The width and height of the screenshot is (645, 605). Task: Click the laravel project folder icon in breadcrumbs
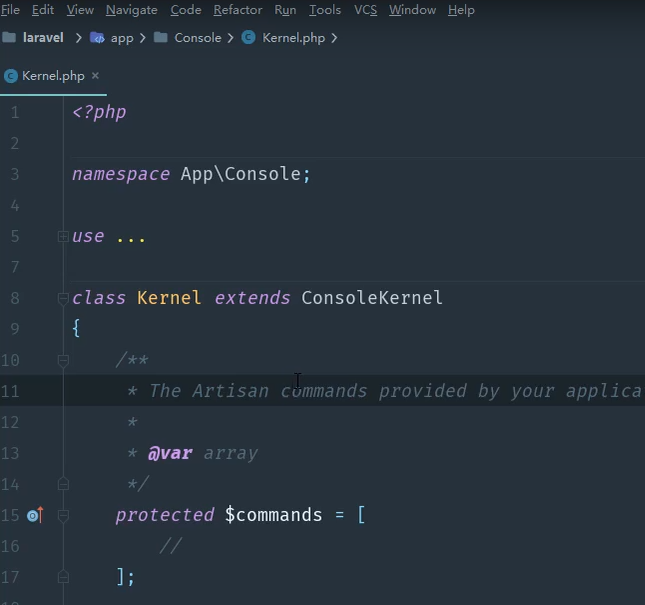(x=9, y=38)
